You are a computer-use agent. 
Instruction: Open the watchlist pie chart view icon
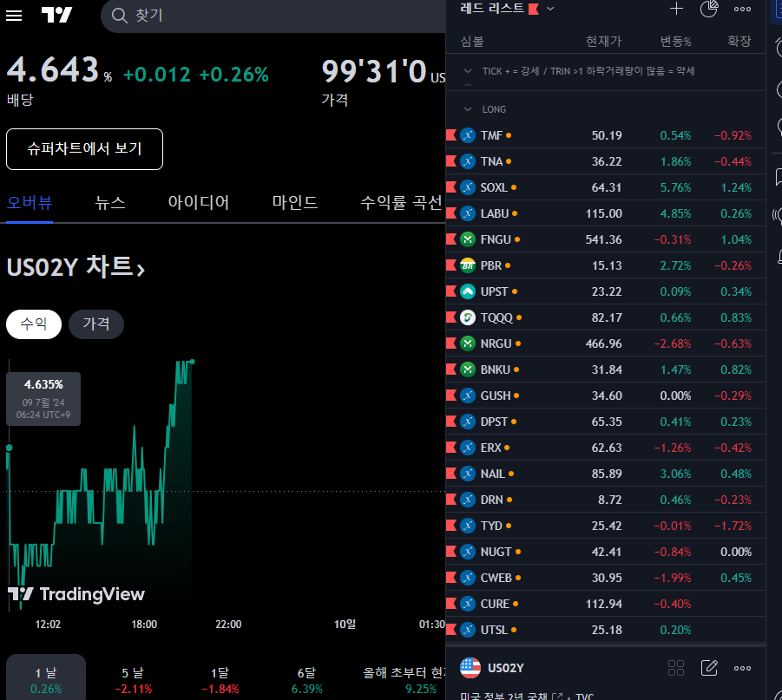[709, 9]
